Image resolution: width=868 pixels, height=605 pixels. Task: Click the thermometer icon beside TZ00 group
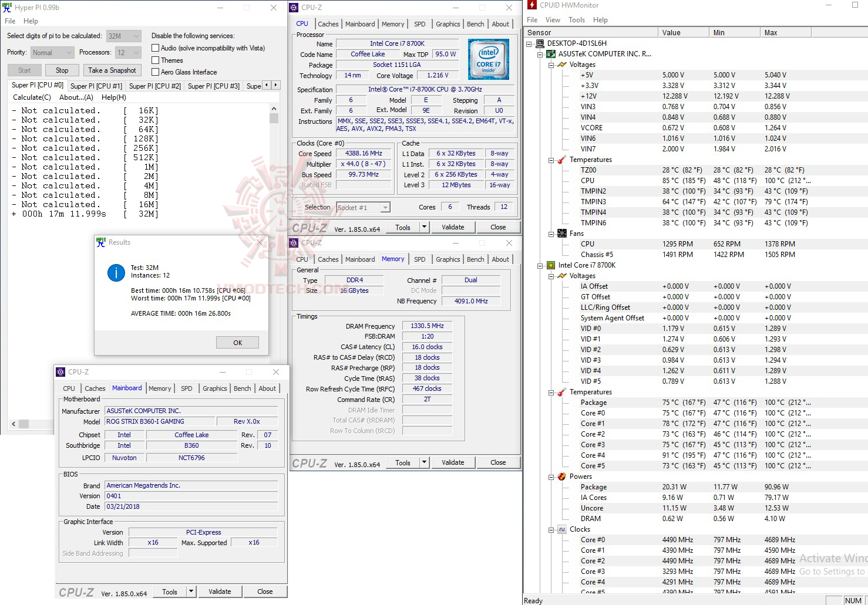[562, 160]
